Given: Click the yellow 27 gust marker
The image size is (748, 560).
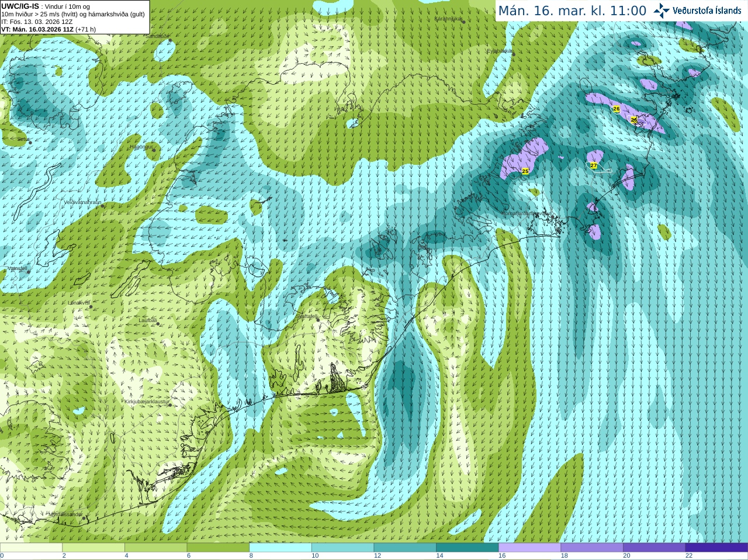Looking at the screenshot, I should click(594, 165).
